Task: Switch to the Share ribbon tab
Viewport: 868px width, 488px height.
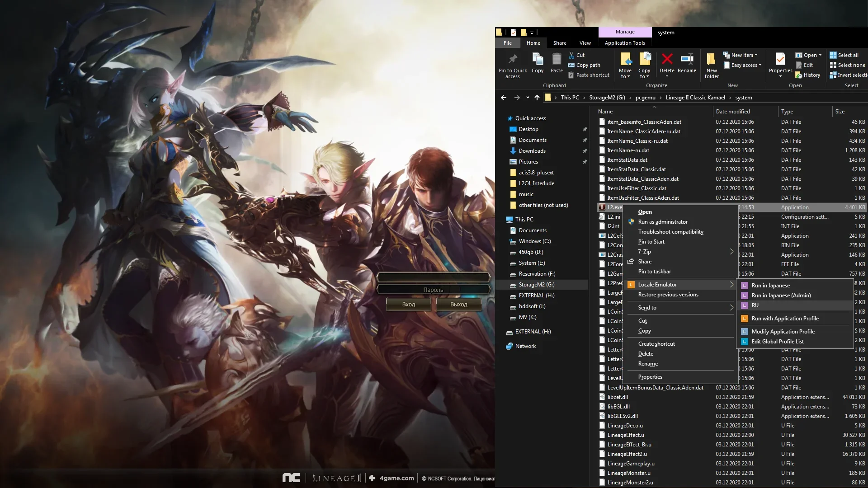Action: coord(560,43)
